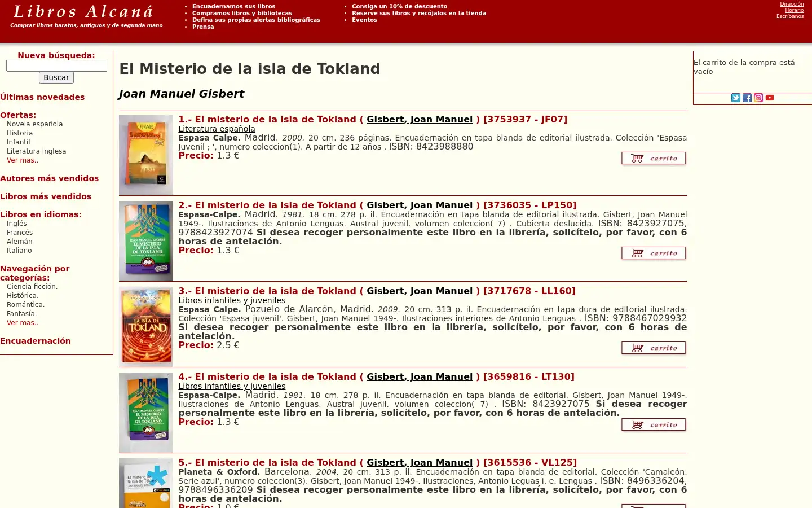812x508 pixels.
Task: Add book 2 [3736035] to carrito
Action: [x=654, y=253]
